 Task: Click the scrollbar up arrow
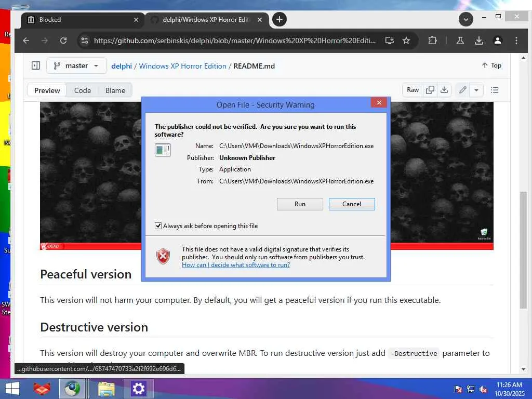tap(523, 58)
